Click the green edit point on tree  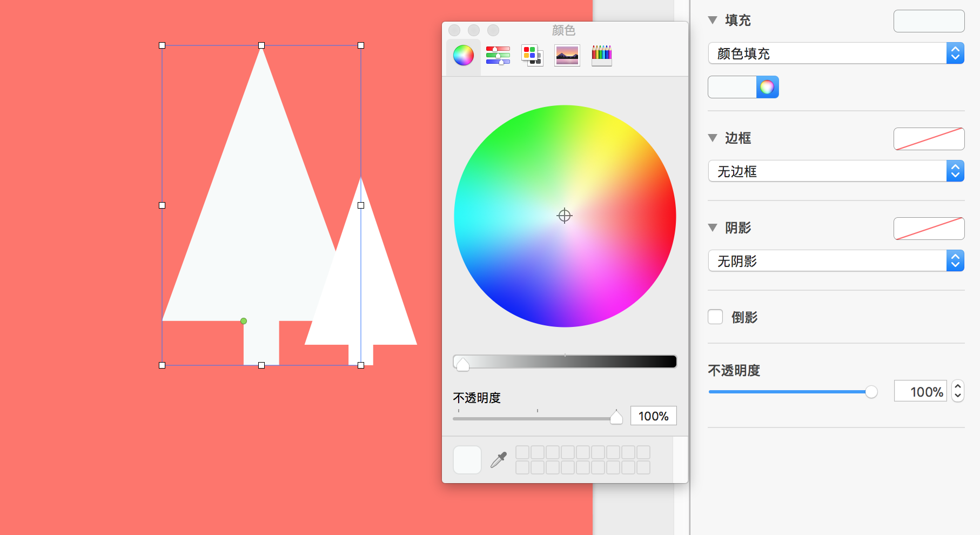click(244, 321)
